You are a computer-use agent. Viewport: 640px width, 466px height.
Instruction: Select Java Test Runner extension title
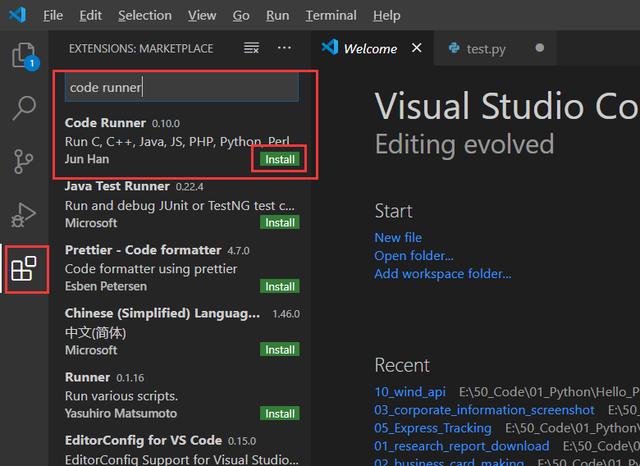pos(117,186)
